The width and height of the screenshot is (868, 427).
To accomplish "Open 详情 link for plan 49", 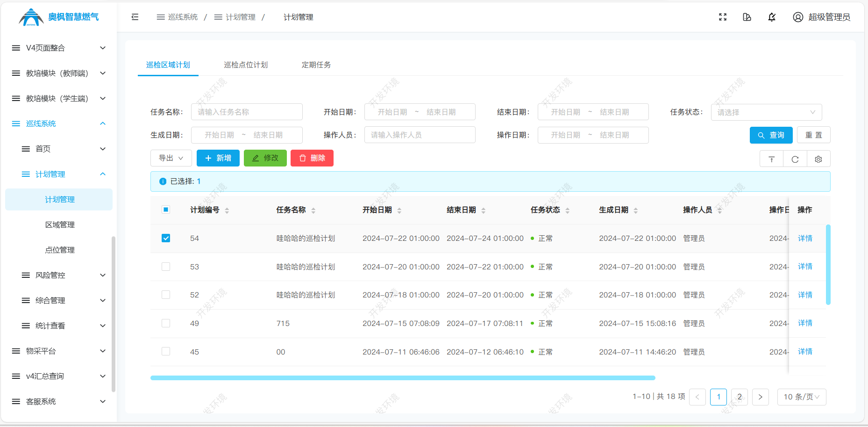I will click(x=805, y=323).
